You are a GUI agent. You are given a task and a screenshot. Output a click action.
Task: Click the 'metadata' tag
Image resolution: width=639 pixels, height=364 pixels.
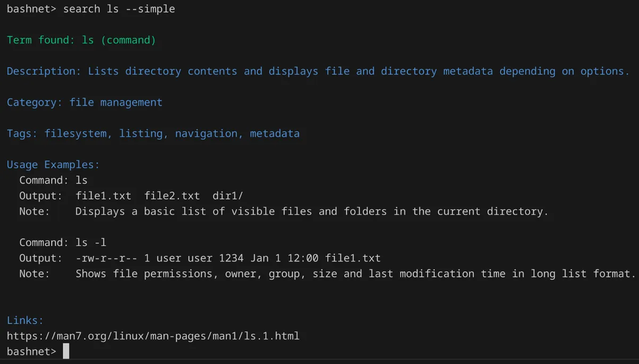275,134
